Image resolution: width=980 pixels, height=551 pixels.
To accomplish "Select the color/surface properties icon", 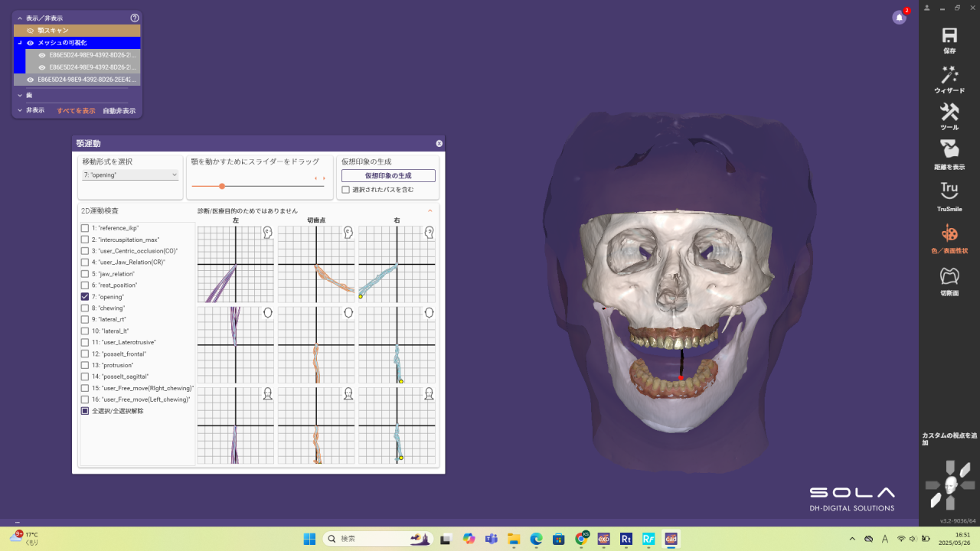I will (949, 233).
